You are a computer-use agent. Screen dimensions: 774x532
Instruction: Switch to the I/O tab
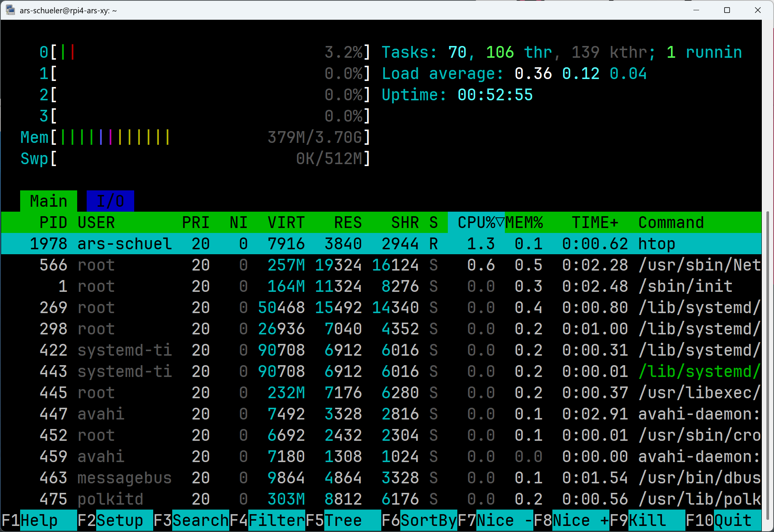click(110, 201)
